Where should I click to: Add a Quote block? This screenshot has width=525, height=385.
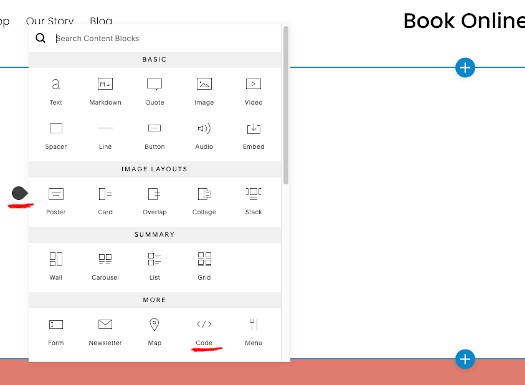(154, 91)
